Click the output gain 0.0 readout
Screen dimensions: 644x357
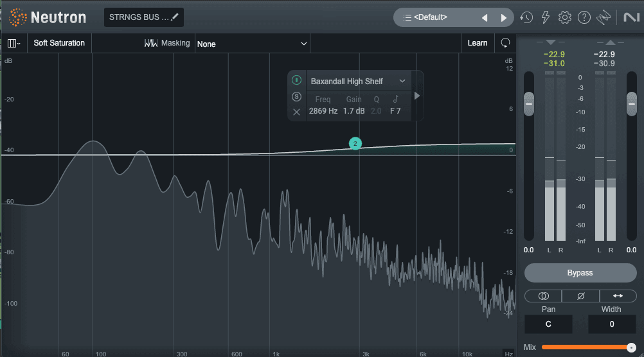[x=631, y=250]
